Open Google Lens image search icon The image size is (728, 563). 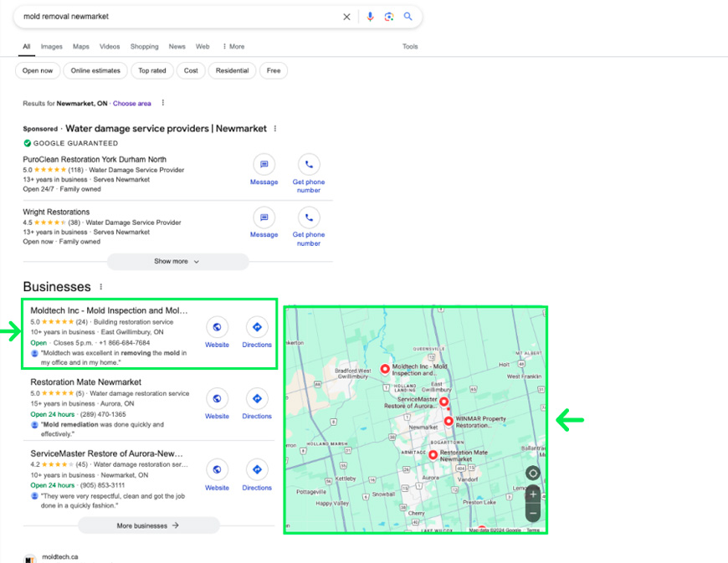point(389,17)
